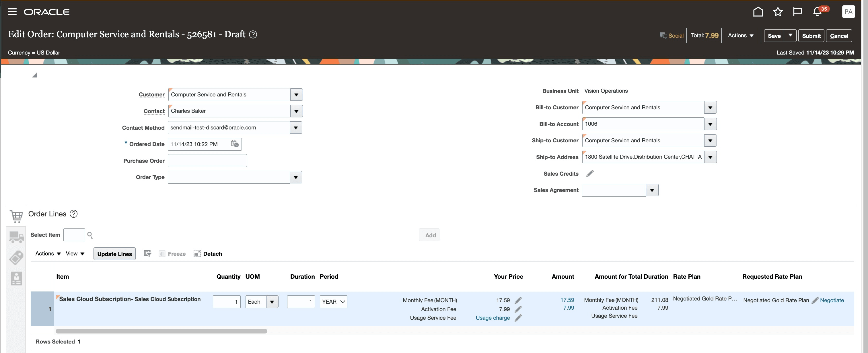Edit the Activation Fee price pencil icon

[x=518, y=309]
